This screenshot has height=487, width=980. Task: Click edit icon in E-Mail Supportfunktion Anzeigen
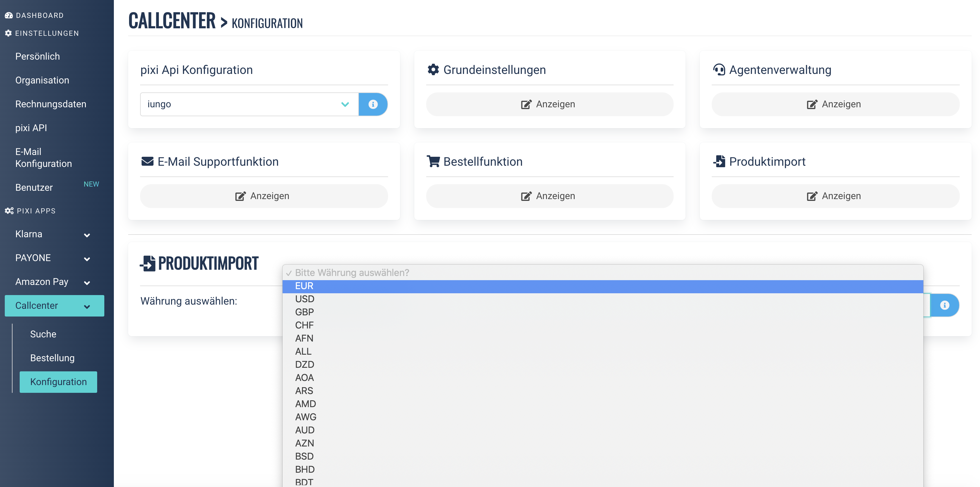pyautogui.click(x=241, y=196)
